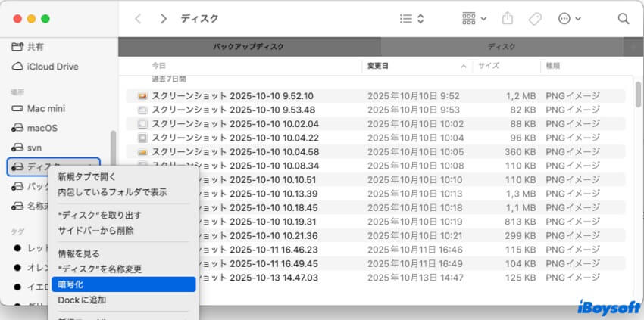This screenshot has width=644, height=320.
Task: Click the macOS disk icon
Action: click(17, 128)
